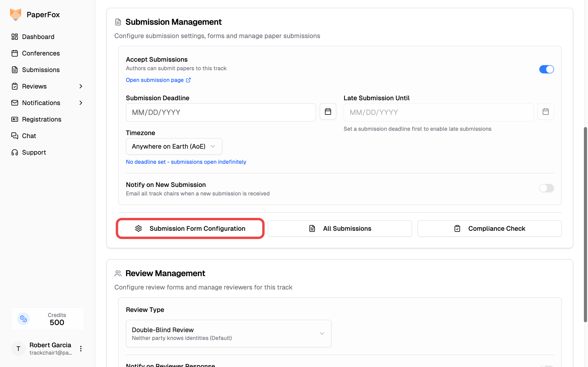Expand the Reviews sidebar submenu

[x=81, y=86]
